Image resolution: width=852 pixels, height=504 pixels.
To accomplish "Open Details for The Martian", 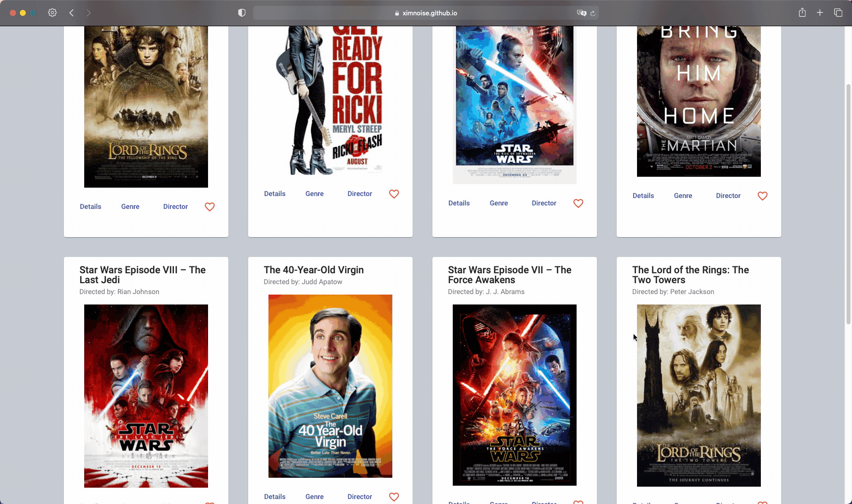I will 643,196.
